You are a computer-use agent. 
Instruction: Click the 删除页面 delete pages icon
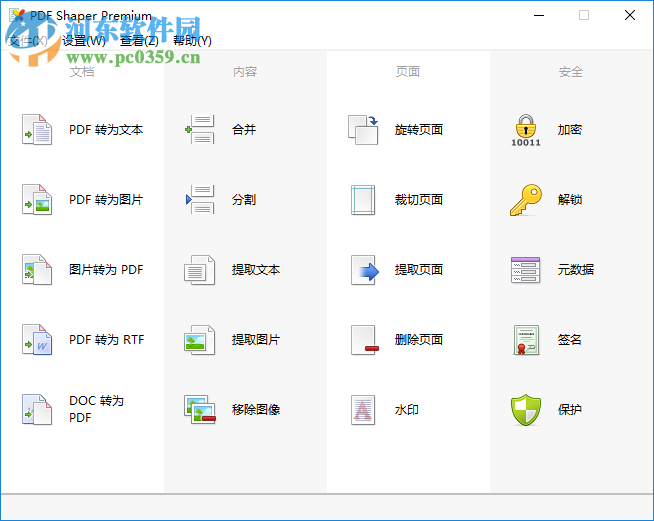pos(365,340)
